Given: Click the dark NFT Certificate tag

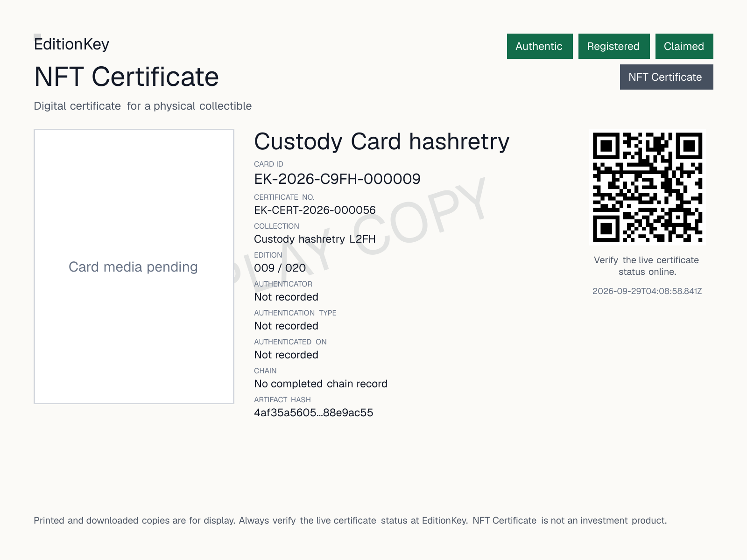Looking at the screenshot, I should point(667,77).
